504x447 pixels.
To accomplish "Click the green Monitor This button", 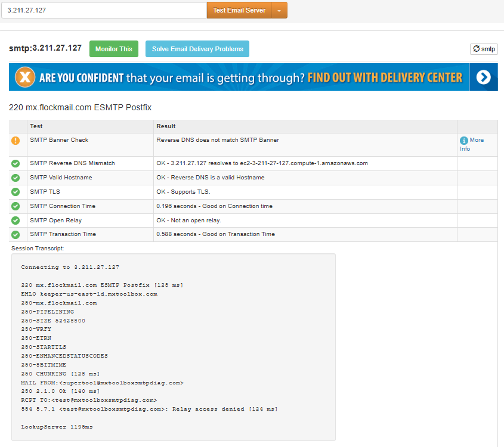I will (x=113, y=49).
